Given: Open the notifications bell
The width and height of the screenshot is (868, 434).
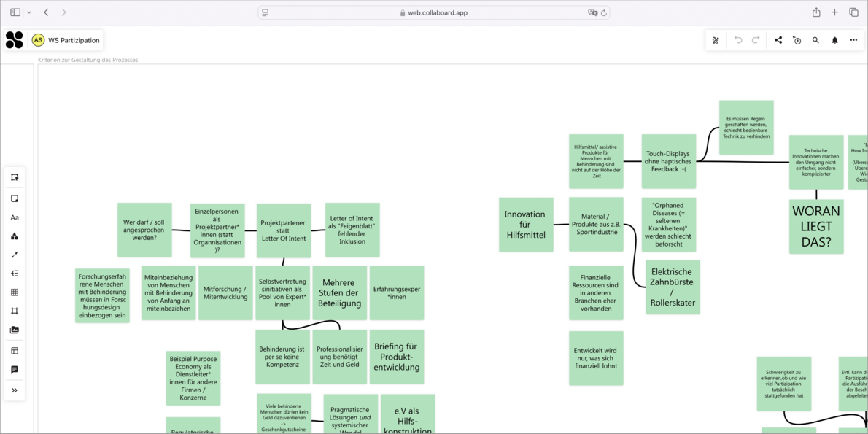Looking at the screenshot, I should tap(835, 41).
